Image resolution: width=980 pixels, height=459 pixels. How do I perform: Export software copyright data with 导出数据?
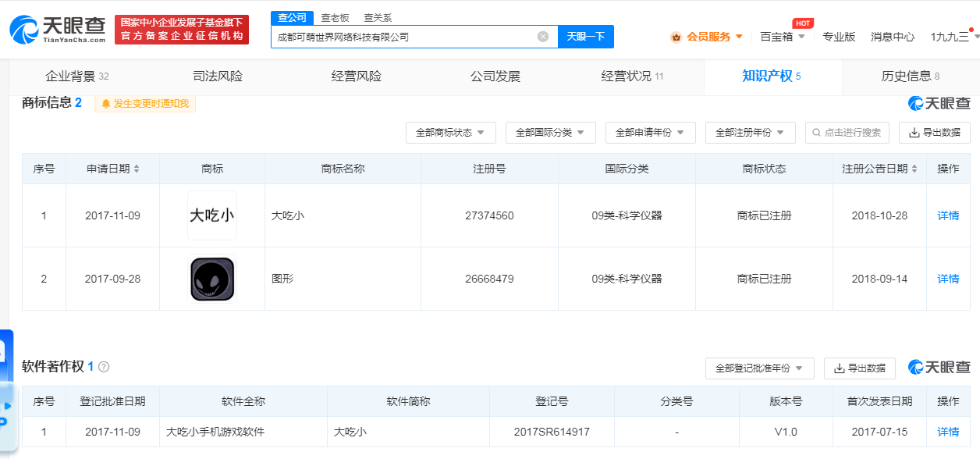pyautogui.click(x=860, y=368)
